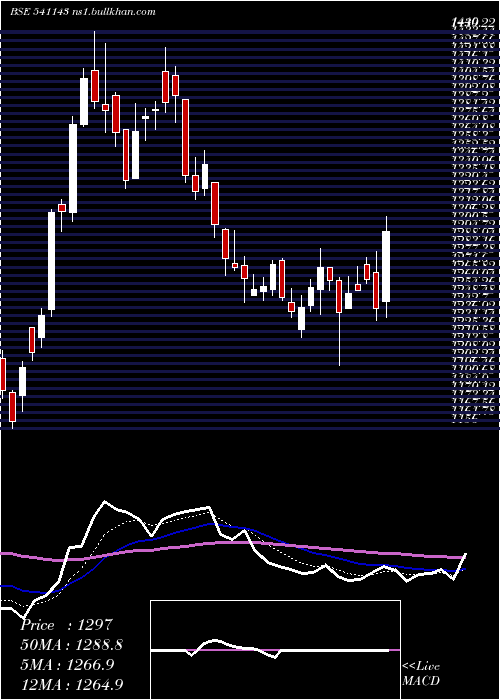Click the 5MA : 1266.9 value
The image size is (500, 700).
(x=67, y=664)
